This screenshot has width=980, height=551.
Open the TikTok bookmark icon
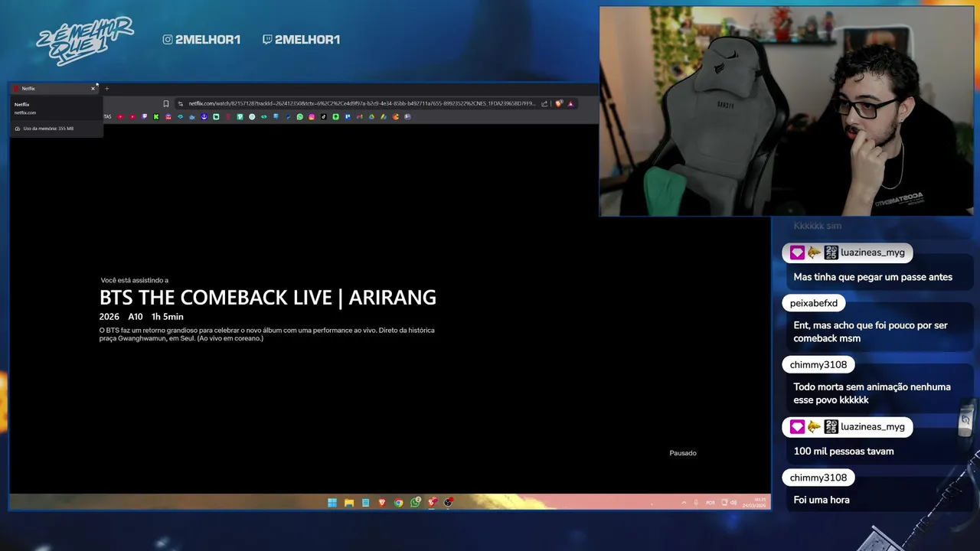tap(324, 116)
